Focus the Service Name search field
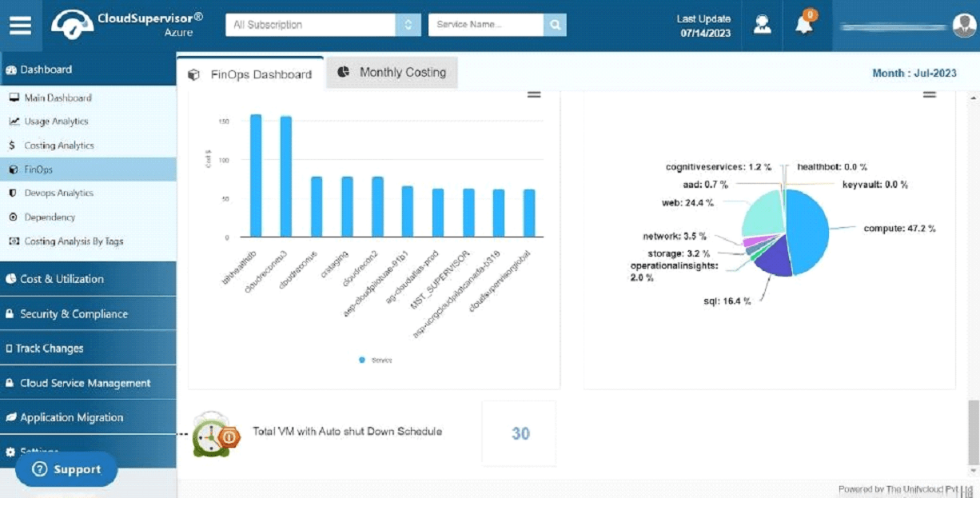The width and height of the screenshot is (980, 518). pyautogui.click(x=486, y=25)
